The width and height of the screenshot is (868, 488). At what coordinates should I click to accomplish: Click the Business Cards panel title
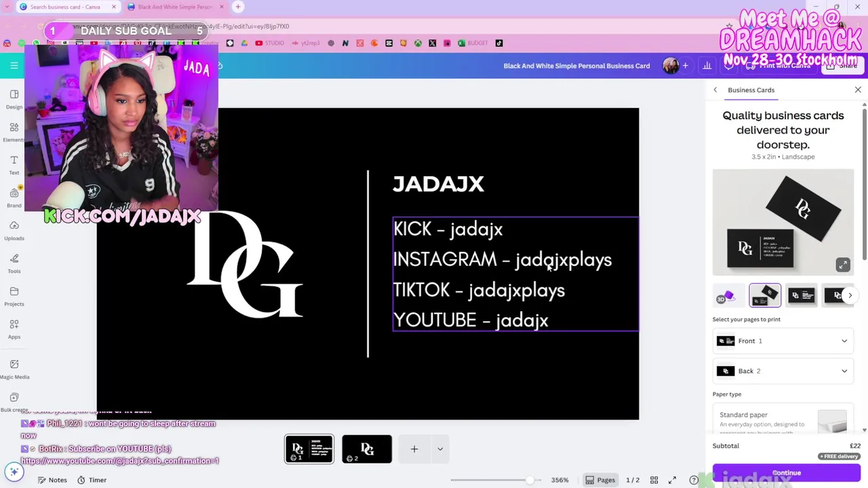(x=751, y=89)
